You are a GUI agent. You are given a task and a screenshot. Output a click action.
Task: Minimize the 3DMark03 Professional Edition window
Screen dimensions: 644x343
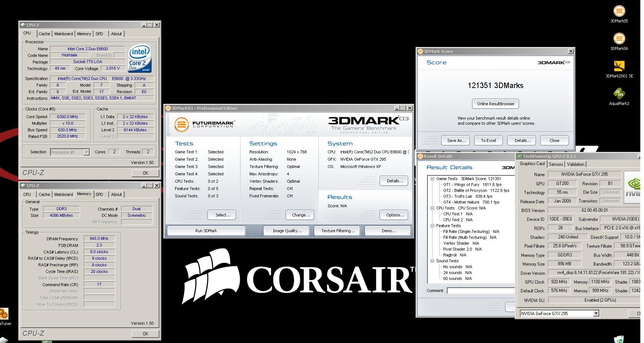[397, 108]
